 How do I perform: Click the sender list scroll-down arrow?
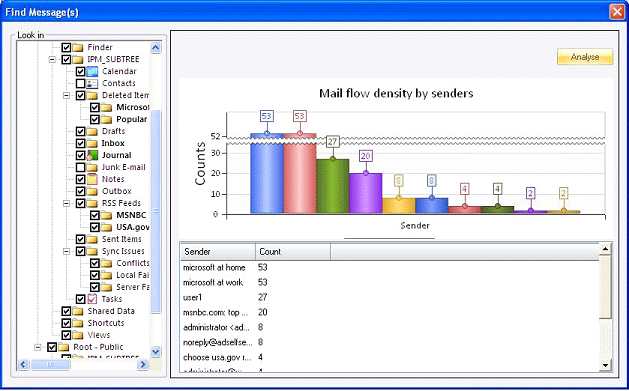coord(605,365)
